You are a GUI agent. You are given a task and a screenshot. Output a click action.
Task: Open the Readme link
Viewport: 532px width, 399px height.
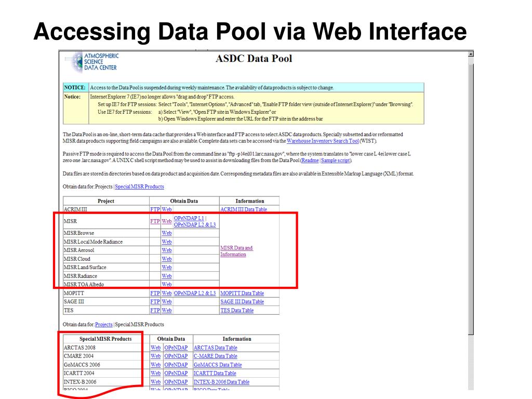click(x=310, y=161)
